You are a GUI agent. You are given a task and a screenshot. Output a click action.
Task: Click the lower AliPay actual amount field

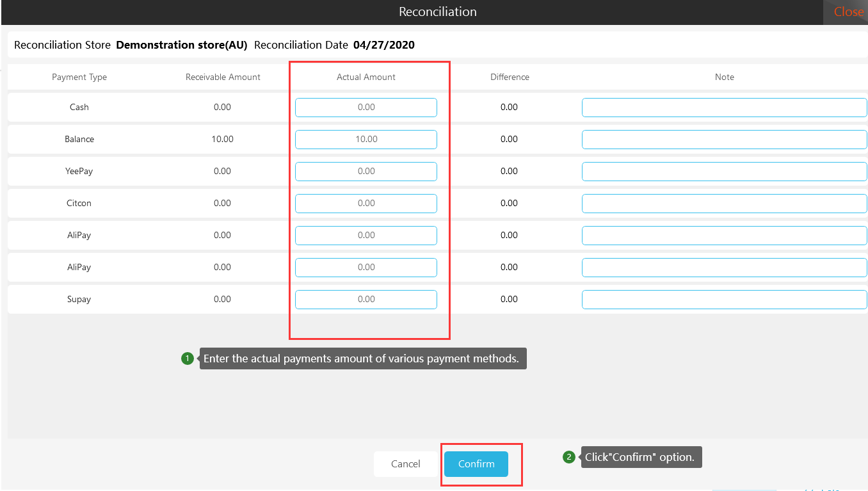point(366,268)
